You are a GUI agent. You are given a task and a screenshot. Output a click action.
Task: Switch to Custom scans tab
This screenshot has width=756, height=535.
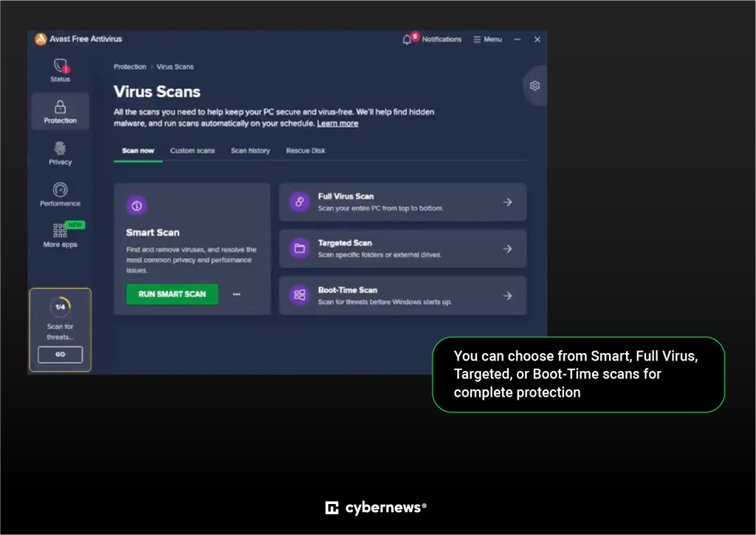[193, 151]
